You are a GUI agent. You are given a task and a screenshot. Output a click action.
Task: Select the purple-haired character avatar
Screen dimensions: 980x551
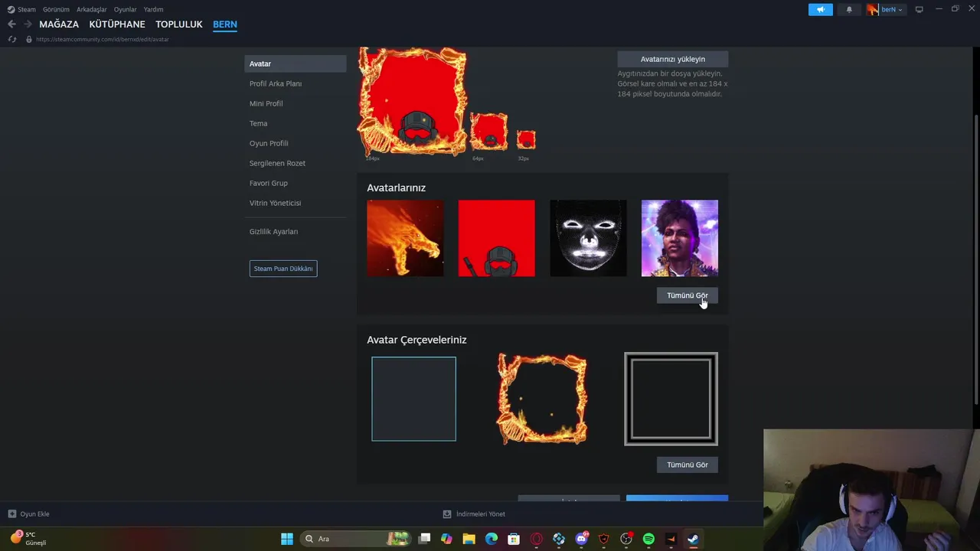(x=680, y=238)
